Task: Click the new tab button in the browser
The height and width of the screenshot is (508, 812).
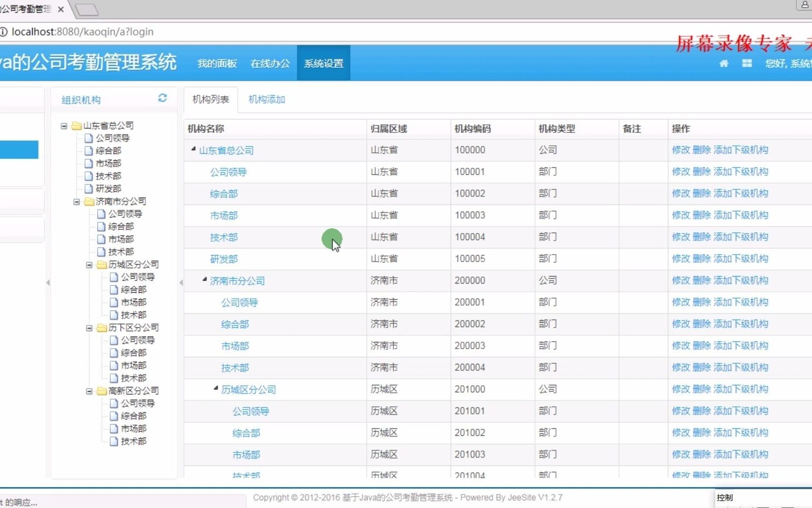Action: [x=86, y=9]
